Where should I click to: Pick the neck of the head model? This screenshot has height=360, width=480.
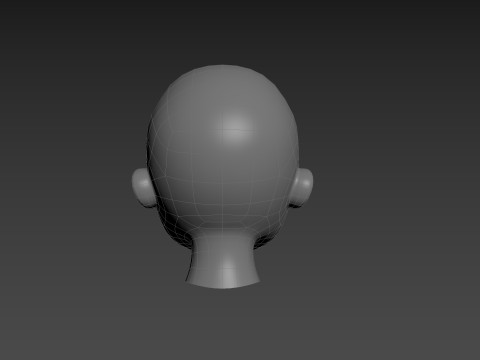(x=223, y=260)
